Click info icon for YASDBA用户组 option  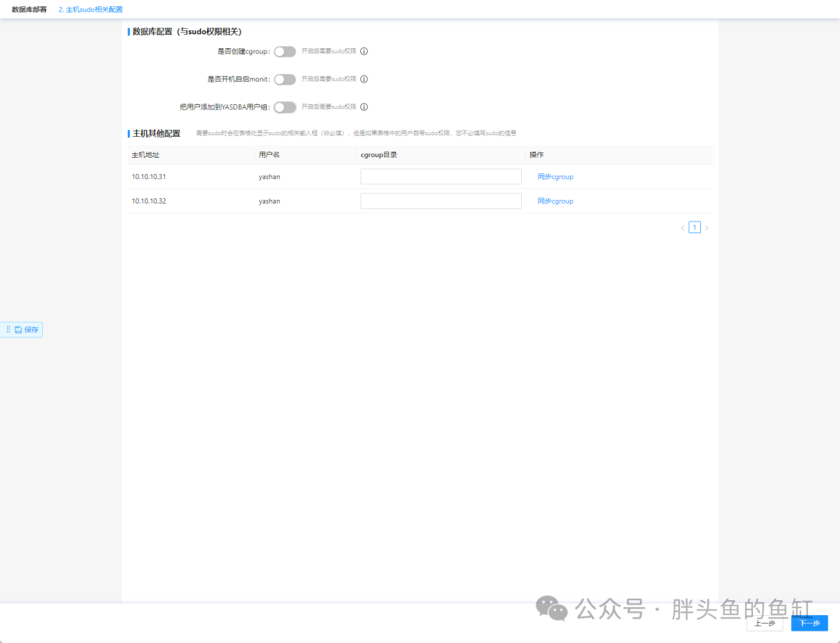[364, 107]
